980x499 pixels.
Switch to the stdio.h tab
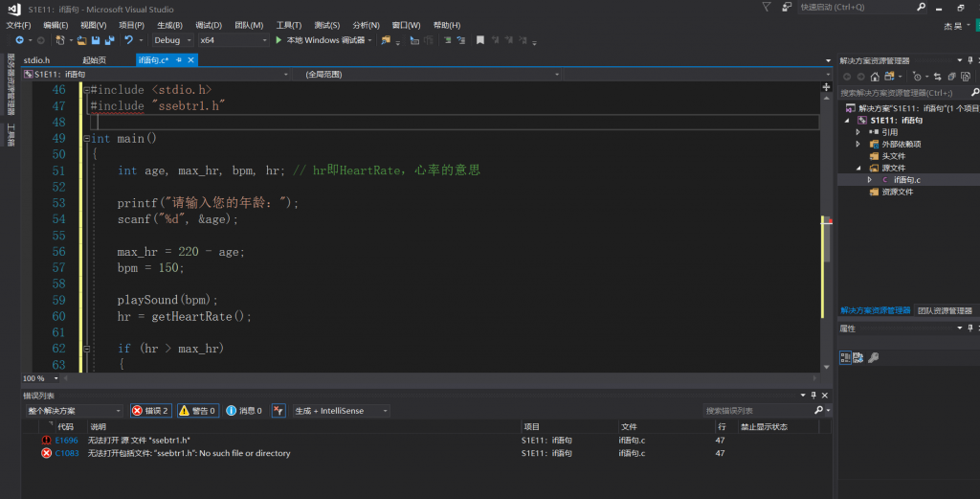pos(37,60)
